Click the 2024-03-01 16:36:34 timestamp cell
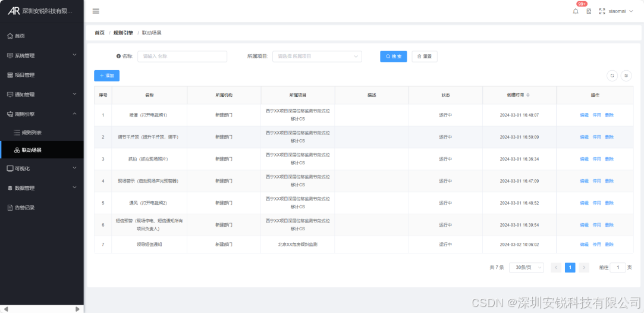The width and height of the screenshot is (644, 313). coord(519,159)
